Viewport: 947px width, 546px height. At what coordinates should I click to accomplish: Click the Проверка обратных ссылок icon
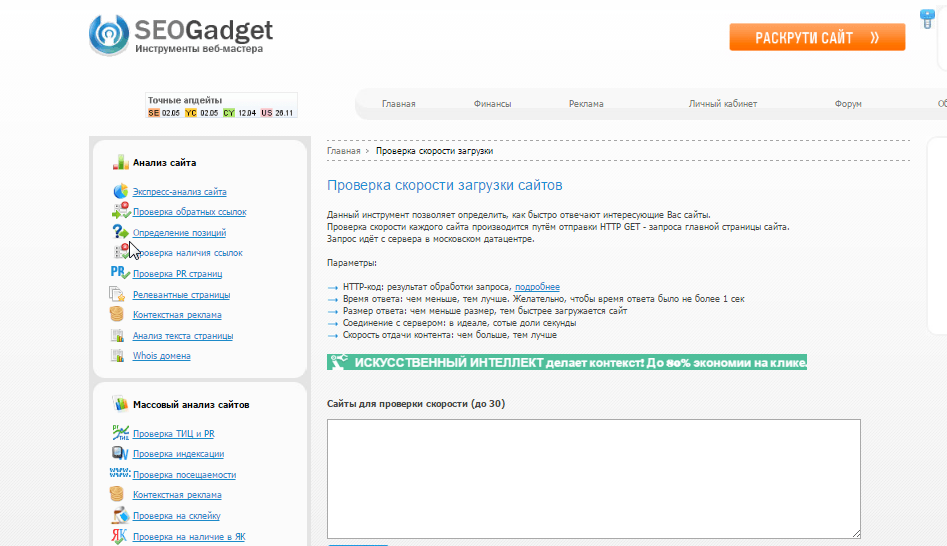pyautogui.click(x=121, y=211)
